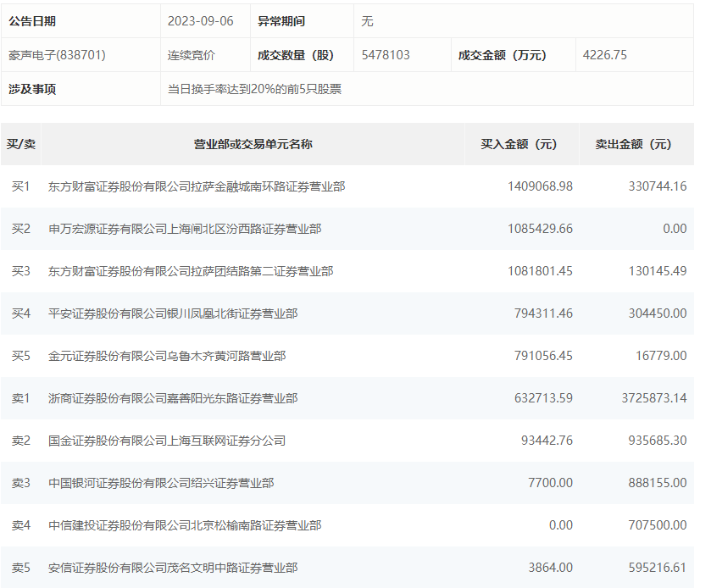
Task: Select 申万宏源证券 上海闸北区汾西路 branch
Action: pyautogui.click(x=185, y=229)
